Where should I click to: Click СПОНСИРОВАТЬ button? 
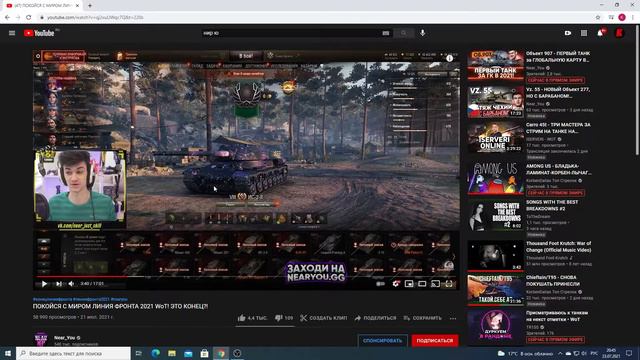(x=382, y=340)
